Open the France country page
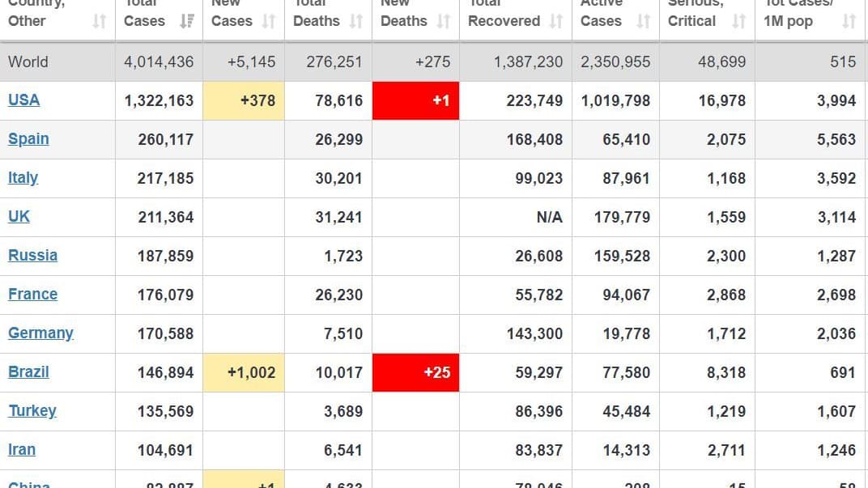This screenshot has height=488, width=868. click(x=32, y=294)
